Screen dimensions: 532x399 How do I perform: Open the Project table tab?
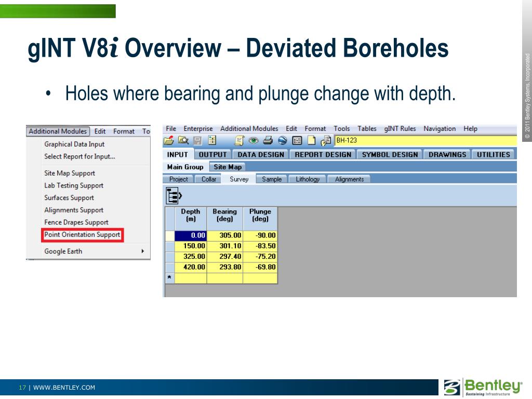(179, 179)
